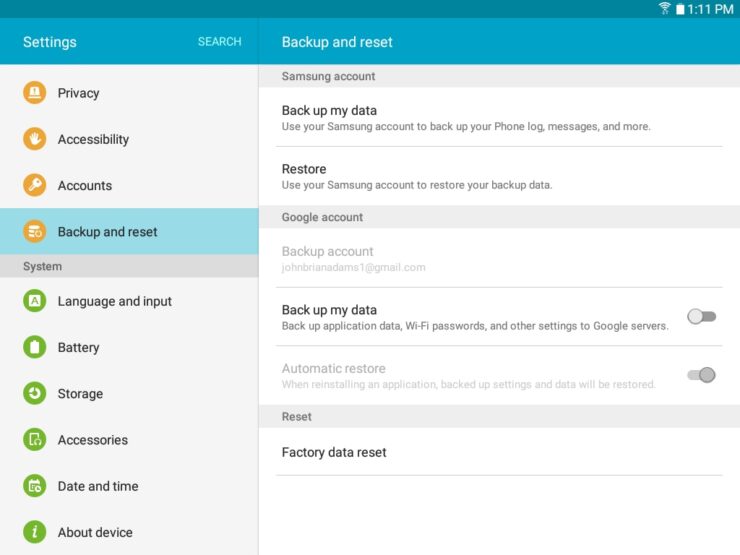Tap the Backup and reset icon
This screenshot has height=555, width=740.
34,231
